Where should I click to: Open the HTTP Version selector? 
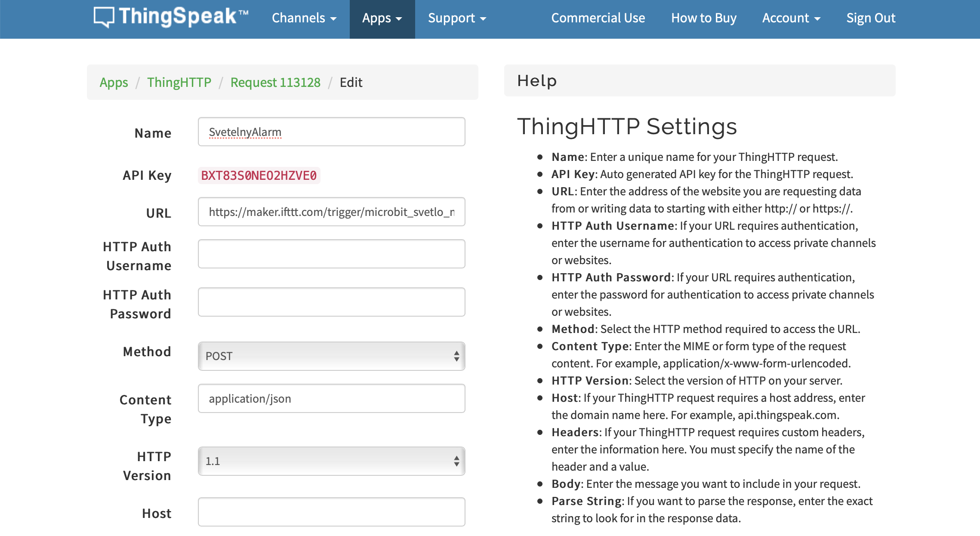click(331, 461)
